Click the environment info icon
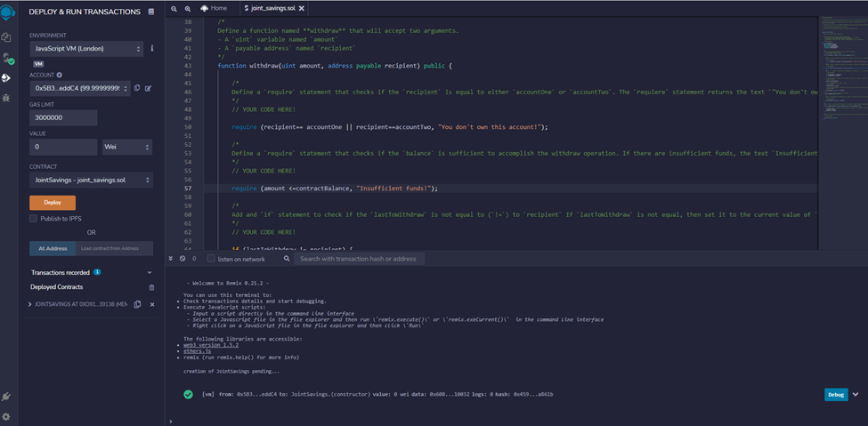Image resolution: width=868 pixels, height=426 pixels. [152, 49]
